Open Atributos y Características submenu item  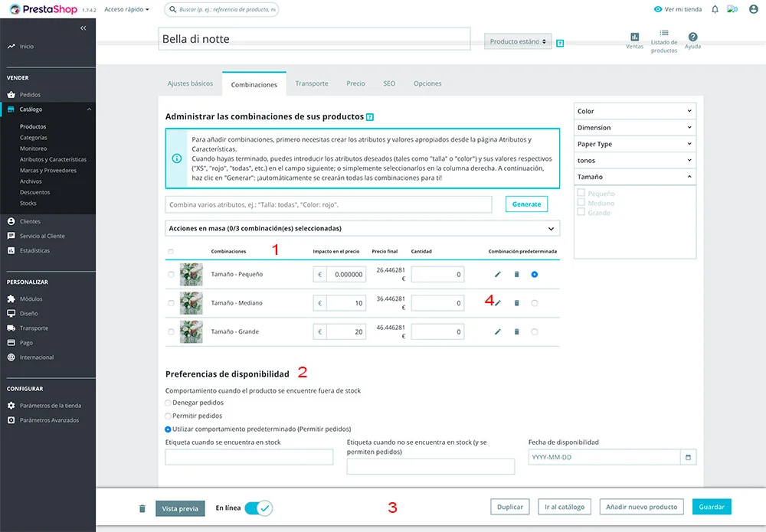coord(53,159)
